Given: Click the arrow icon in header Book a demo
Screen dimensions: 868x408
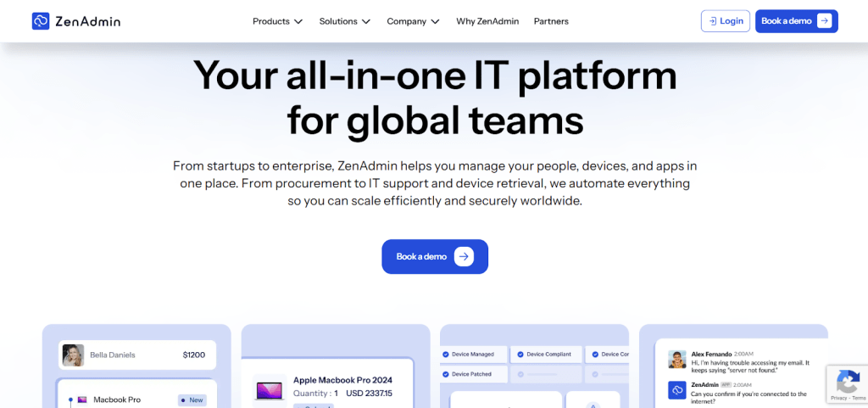Looking at the screenshot, I should pyautogui.click(x=824, y=21).
